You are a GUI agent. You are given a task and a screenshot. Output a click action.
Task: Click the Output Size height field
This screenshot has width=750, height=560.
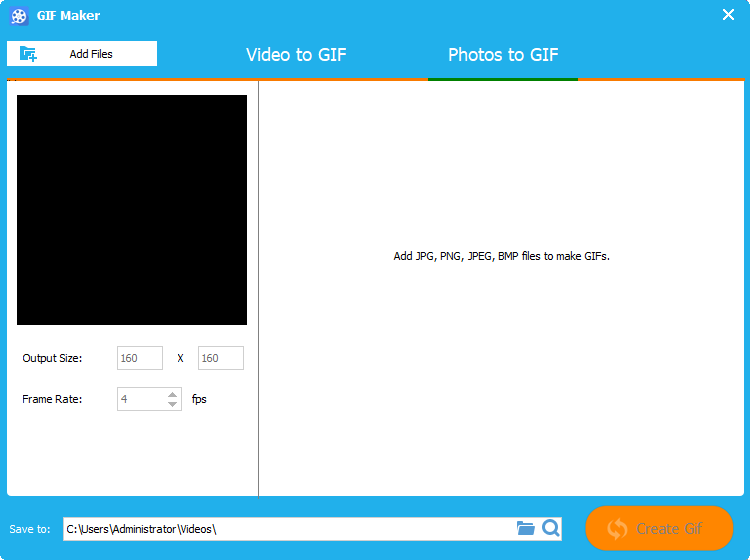pos(220,358)
